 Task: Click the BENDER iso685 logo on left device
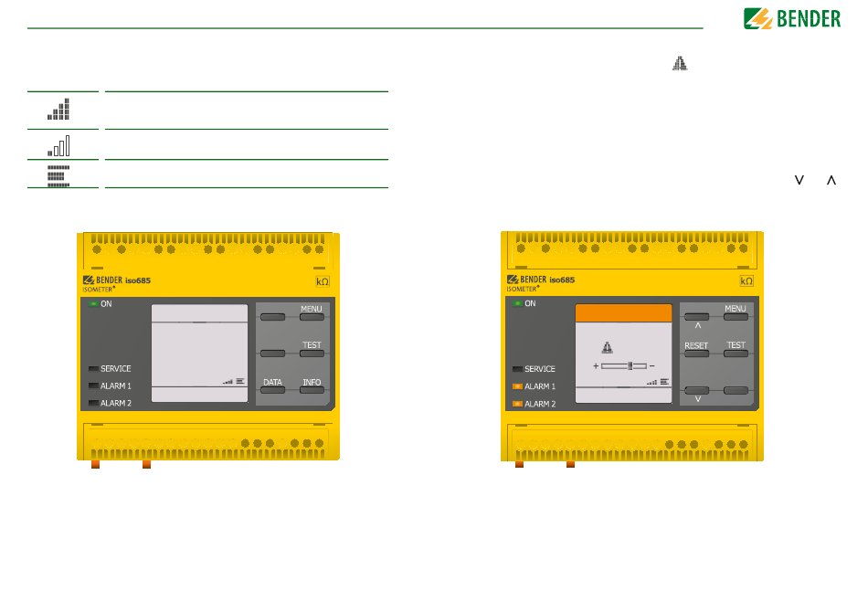click(117, 280)
